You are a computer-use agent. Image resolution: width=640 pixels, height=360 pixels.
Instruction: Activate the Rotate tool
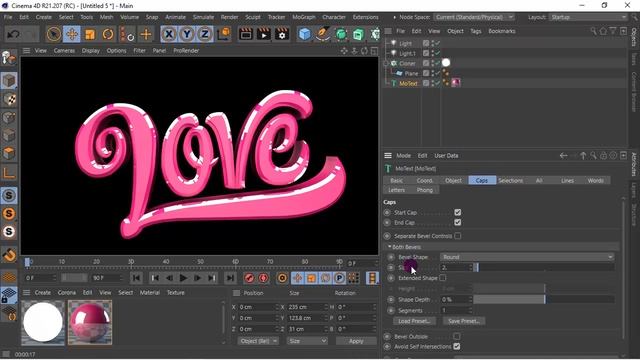point(108,34)
